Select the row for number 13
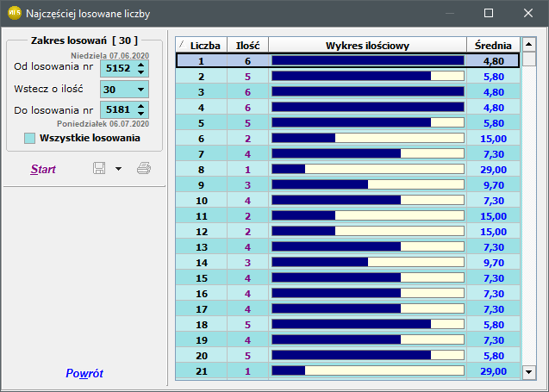Viewport: 549px width, 392px height. pyautogui.click(x=347, y=247)
